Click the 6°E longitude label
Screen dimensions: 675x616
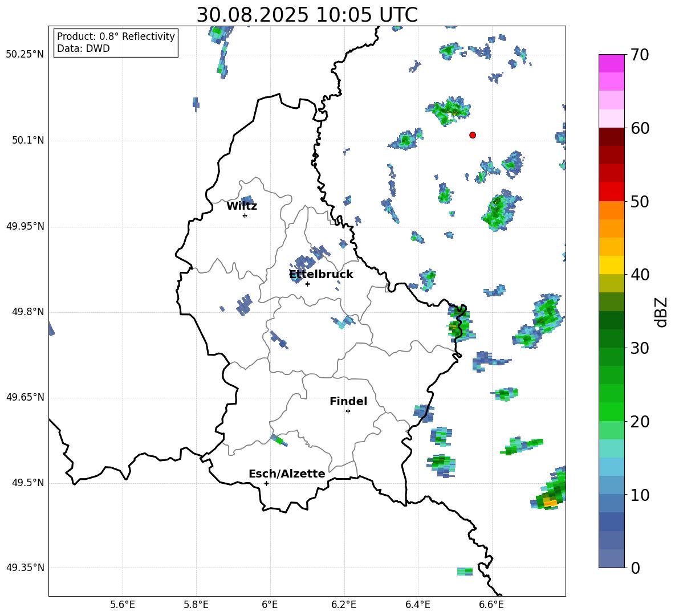(270, 605)
